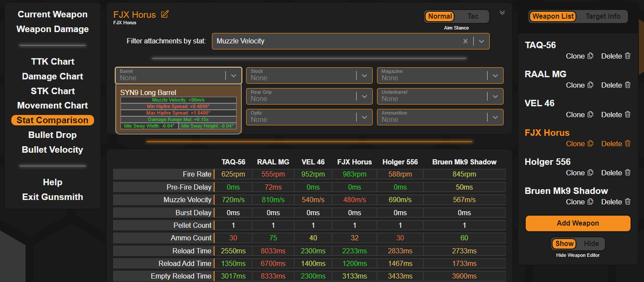Screen dimensions: 644x282
Task: Delete the Bruen Mk9 Shadow weapon
Action: pos(616,202)
